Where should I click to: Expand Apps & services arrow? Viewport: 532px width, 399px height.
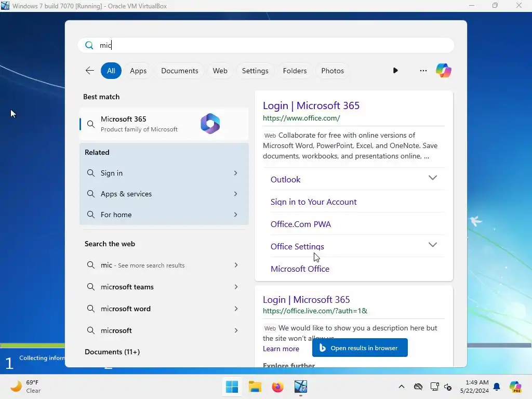click(235, 194)
